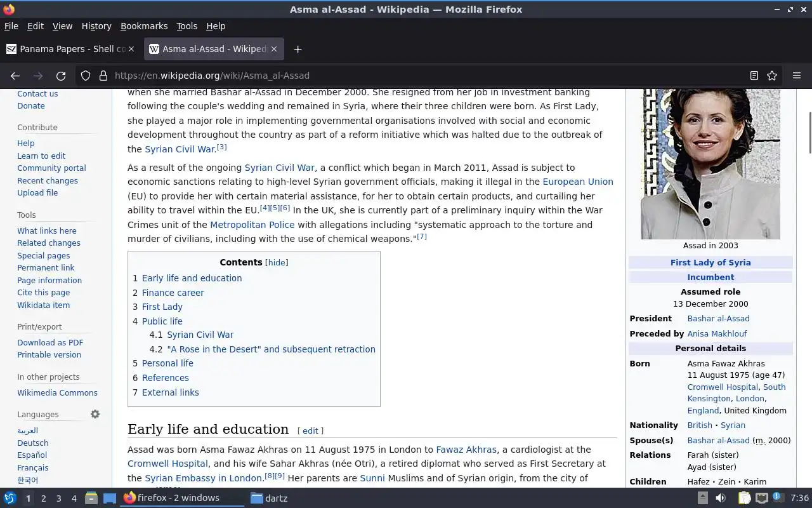This screenshot has width=812, height=508.
Task: Jump to Early life and education section
Action: click(x=192, y=278)
